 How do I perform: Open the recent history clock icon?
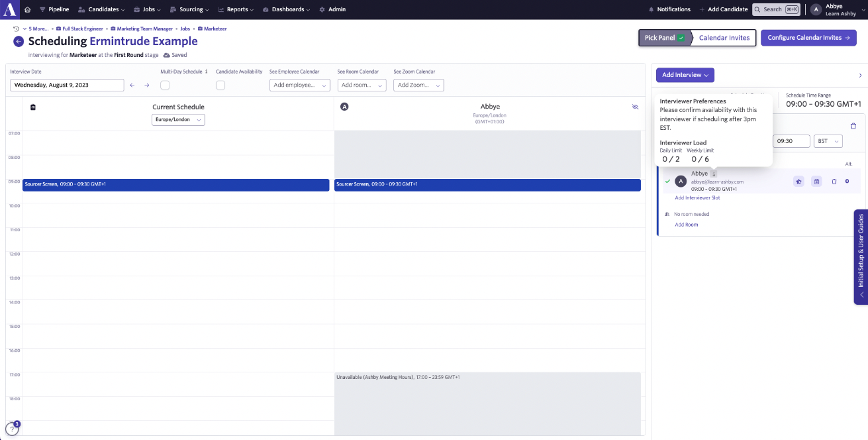(16, 29)
